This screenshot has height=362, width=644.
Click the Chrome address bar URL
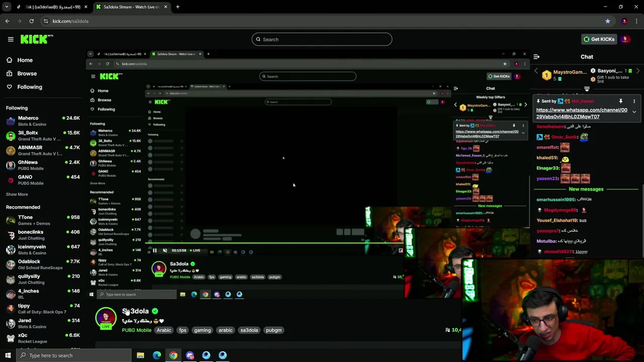point(70,21)
